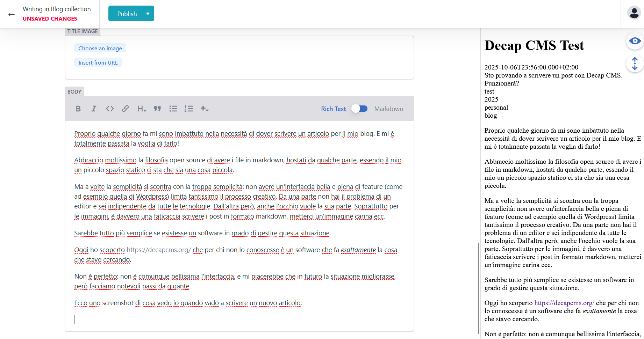Toggle preview pane with eye icon
Viewport: 644px width, 339px height.
point(635,41)
